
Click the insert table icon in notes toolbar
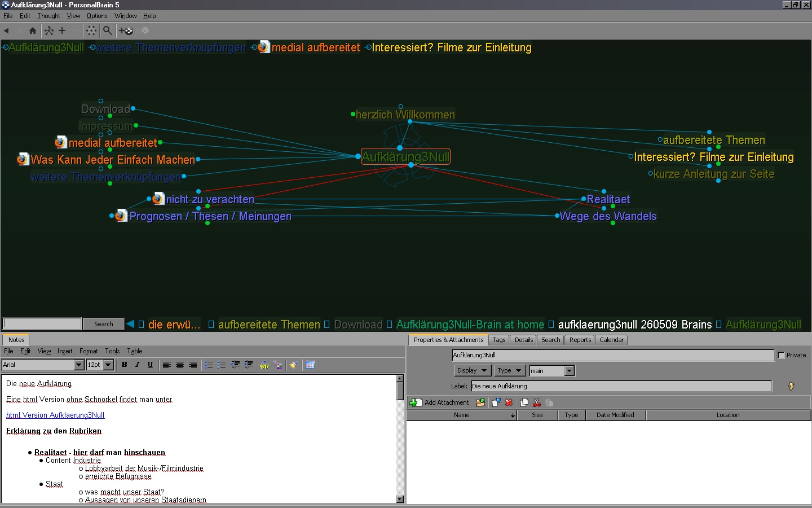click(310, 365)
